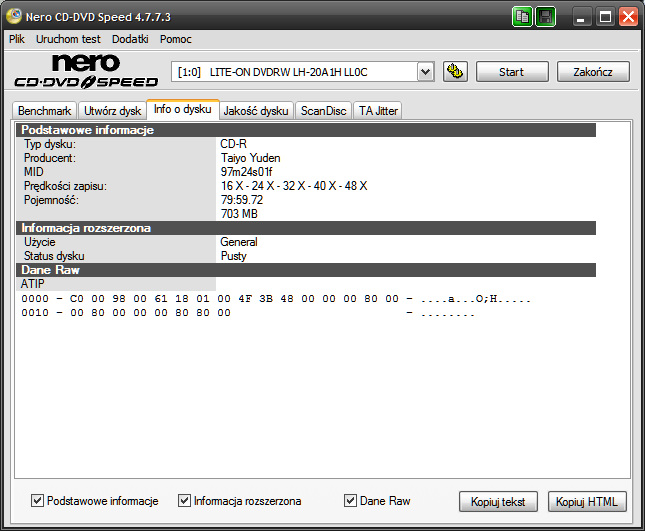Screen dimensions: 645x531
Task: Click the Informacja rozszerzona section header
Action: click(x=306, y=228)
